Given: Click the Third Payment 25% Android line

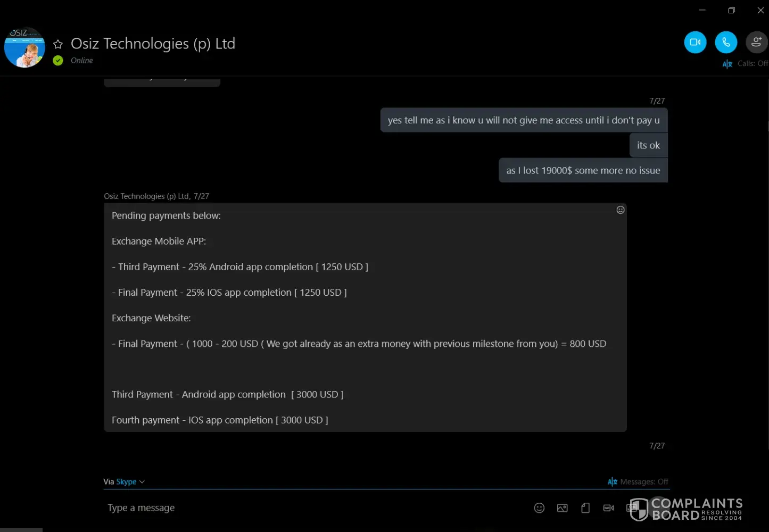Looking at the screenshot, I should 240,267.
